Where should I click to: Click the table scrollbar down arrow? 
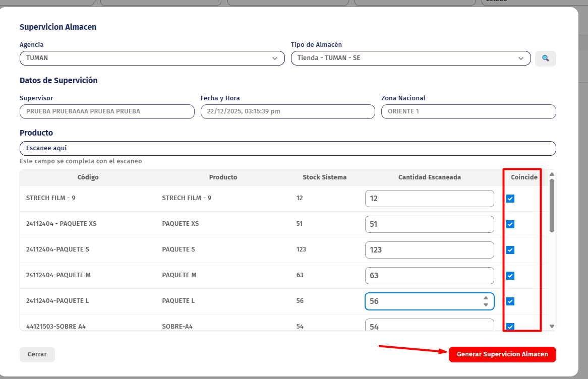click(x=552, y=327)
